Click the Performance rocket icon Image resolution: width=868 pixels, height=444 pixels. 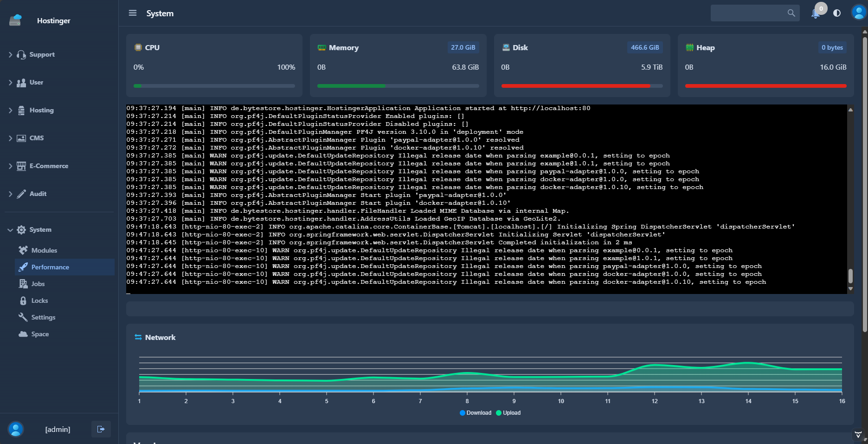pos(23,267)
